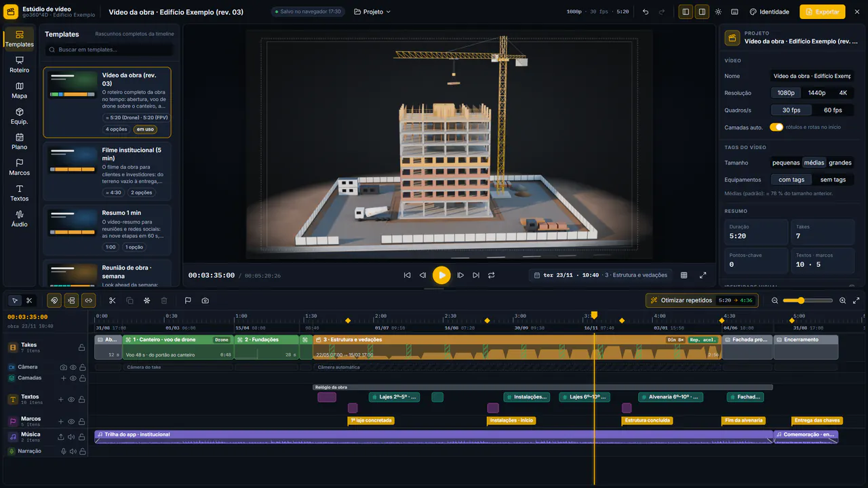Open the Mapa sidebar panel
The height and width of the screenshot is (488, 868).
pos(20,90)
